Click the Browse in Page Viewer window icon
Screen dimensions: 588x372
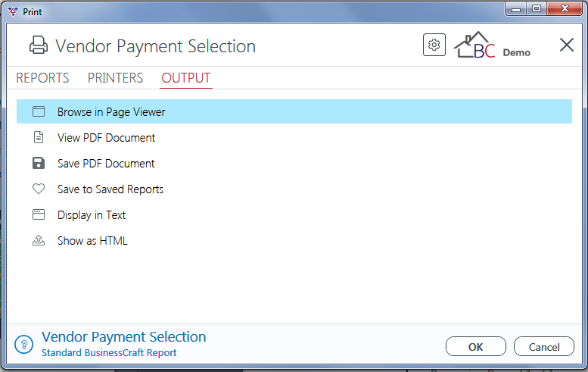click(x=39, y=111)
